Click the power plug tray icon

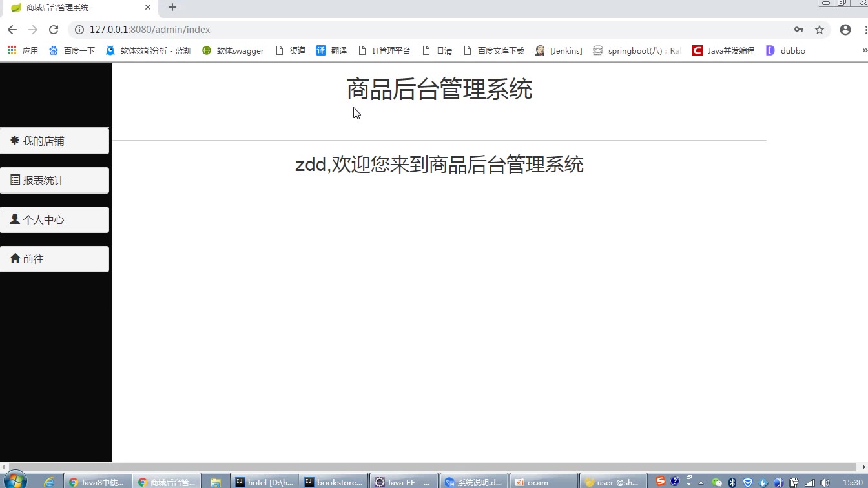point(794,482)
